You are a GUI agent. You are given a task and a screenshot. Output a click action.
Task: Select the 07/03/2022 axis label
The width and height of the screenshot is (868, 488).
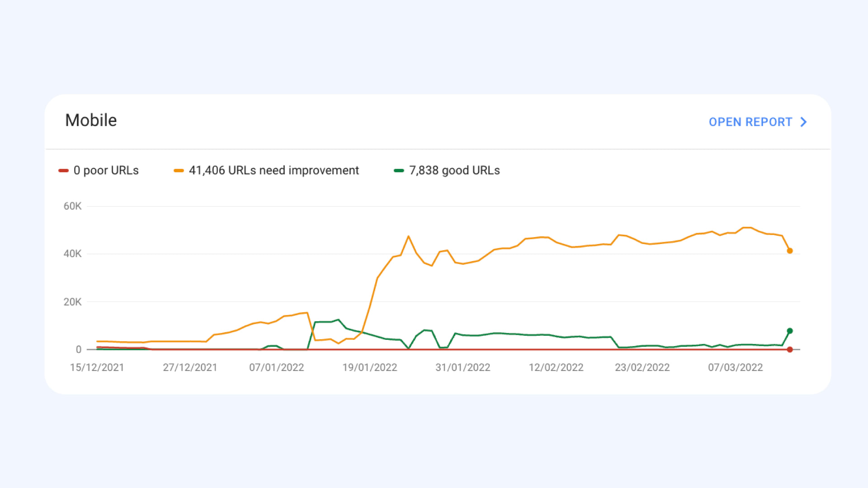[736, 367]
